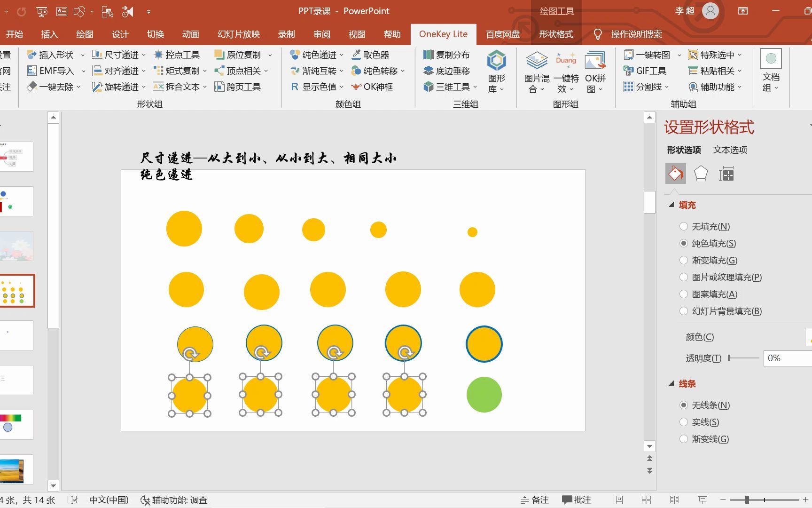
Task: Click the 文档组 icon
Action: (771, 58)
